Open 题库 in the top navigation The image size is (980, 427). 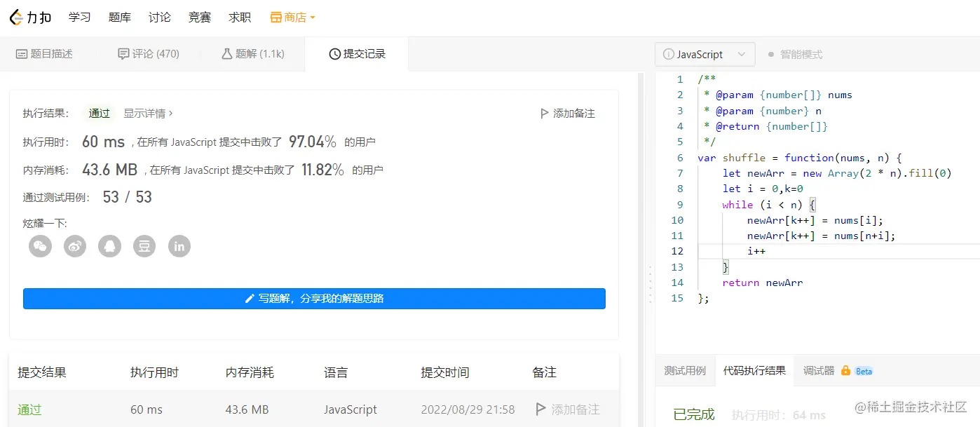[120, 18]
